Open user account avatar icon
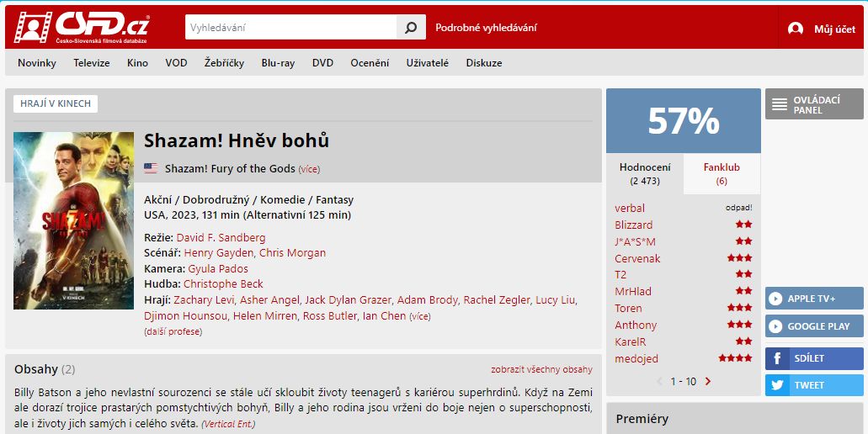Screen dimensions: 868x434 tap(796, 29)
